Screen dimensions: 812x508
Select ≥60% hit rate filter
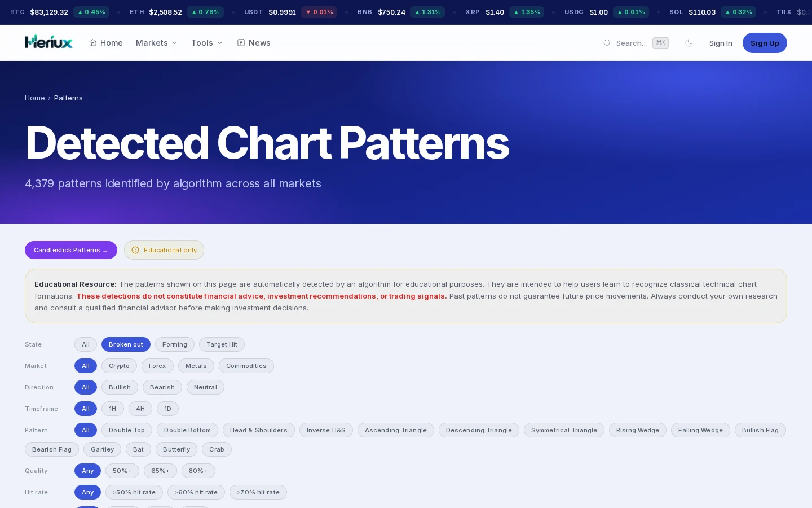[196, 492]
